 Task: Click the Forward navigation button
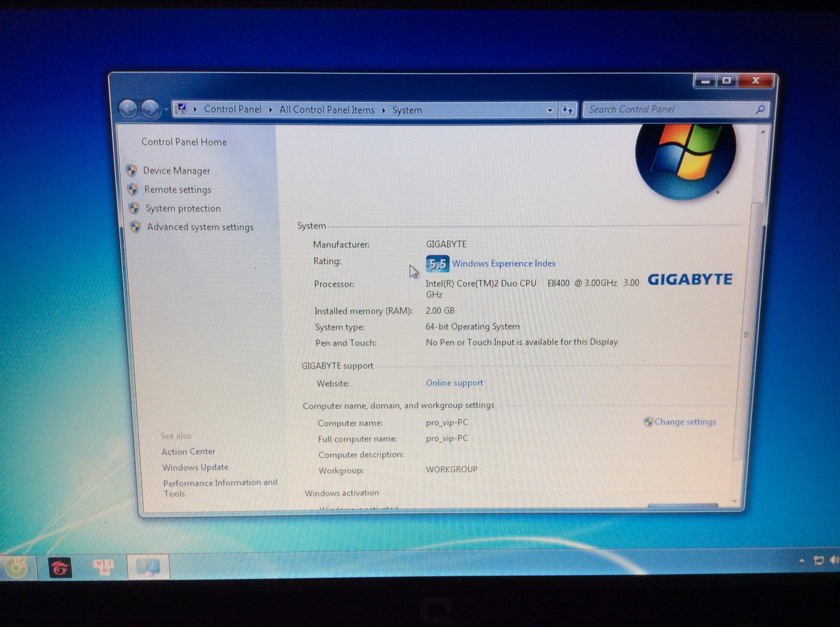[150, 109]
